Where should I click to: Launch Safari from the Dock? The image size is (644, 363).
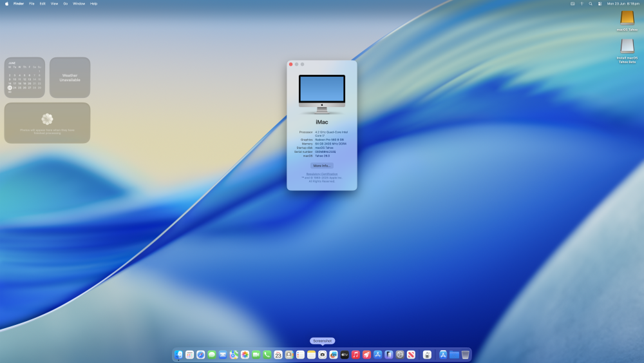(200, 355)
